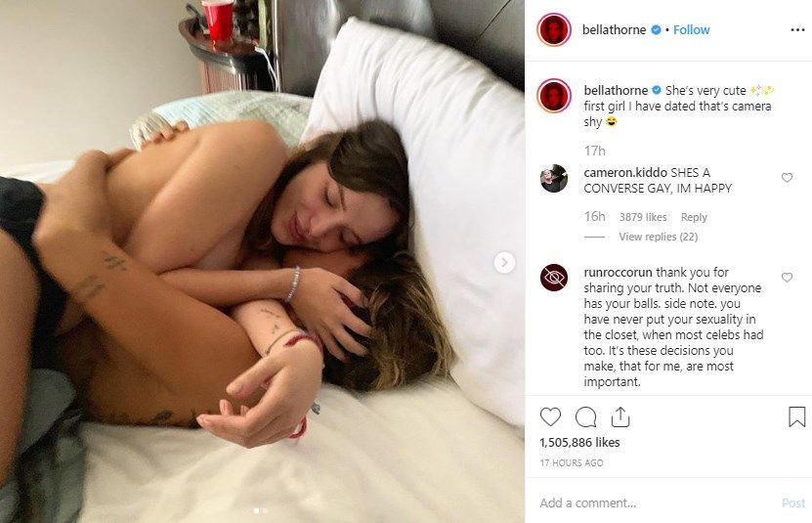Screen dimensions: 812x523
Task: Like runroccorun's comment
Action: click(x=787, y=278)
